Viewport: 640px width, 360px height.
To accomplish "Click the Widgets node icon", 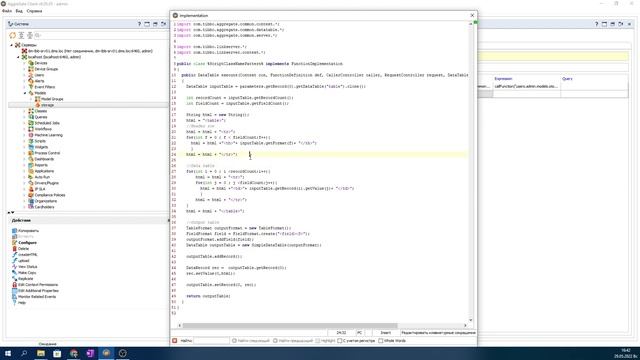I will click(31, 147).
